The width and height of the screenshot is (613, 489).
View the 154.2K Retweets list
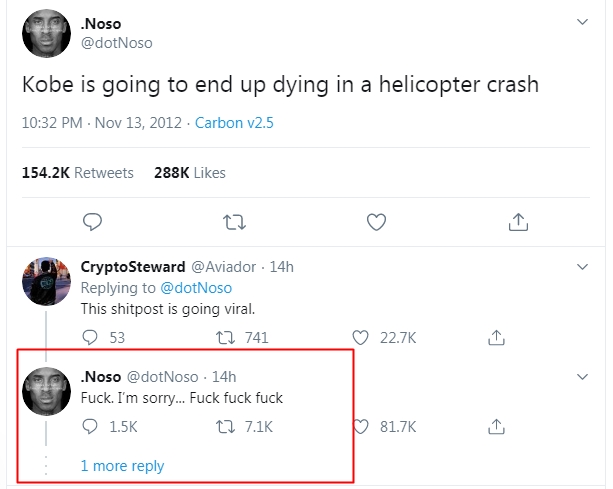click(78, 173)
